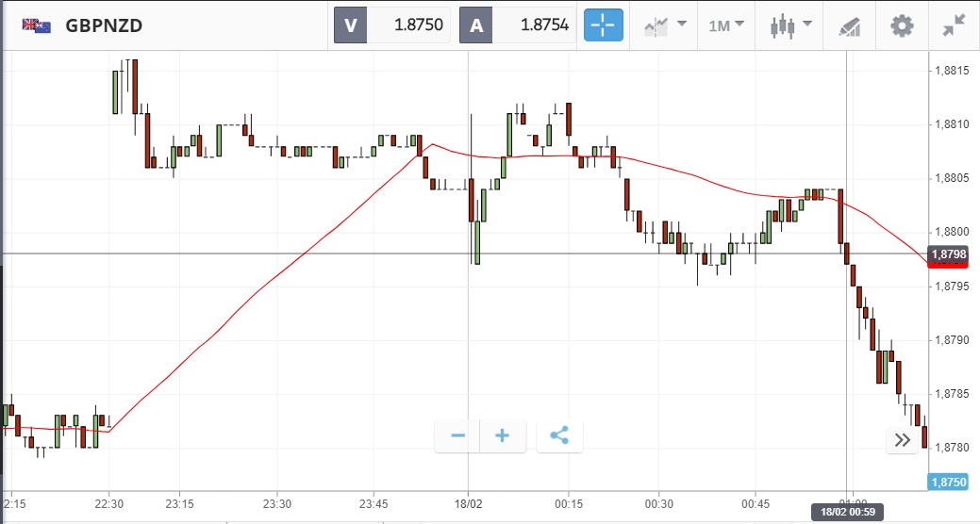Open chart settings gear
The width and height of the screenshot is (980, 524).
(903, 25)
